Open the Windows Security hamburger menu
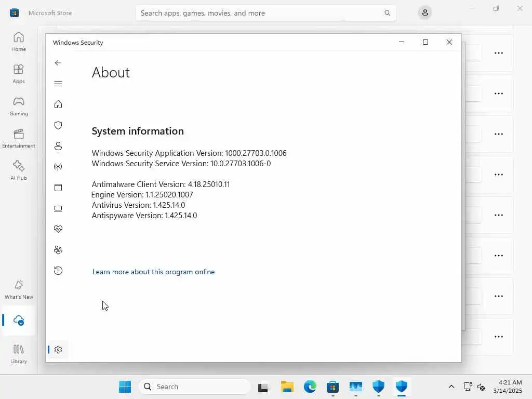The height and width of the screenshot is (399, 532). (58, 84)
